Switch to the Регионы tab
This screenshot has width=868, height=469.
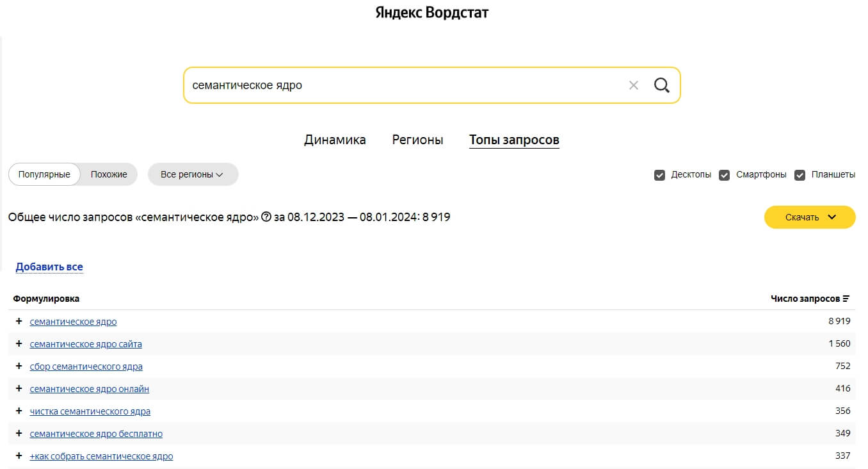pyautogui.click(x=417, y=140)
